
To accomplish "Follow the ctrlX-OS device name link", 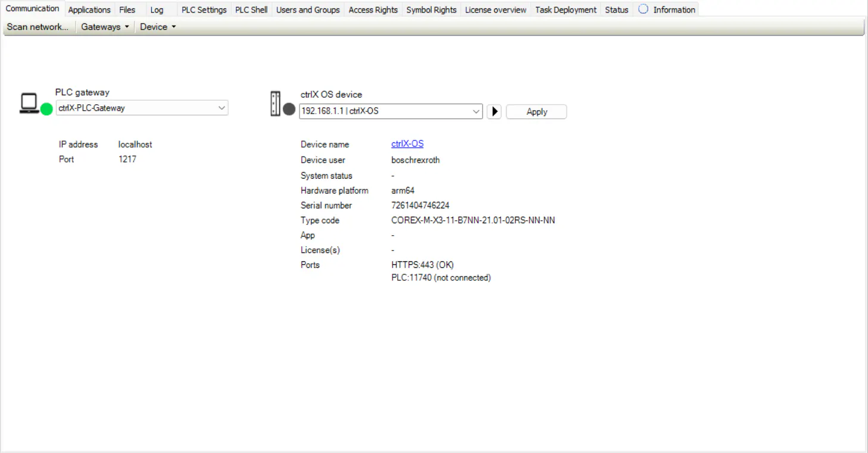I will click(407, 144).
